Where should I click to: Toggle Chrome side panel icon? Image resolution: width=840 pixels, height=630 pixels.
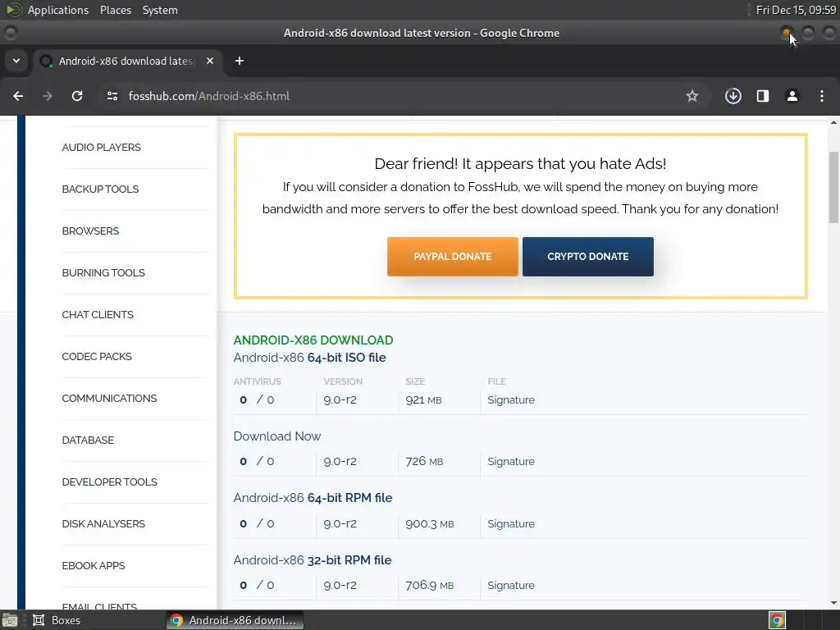(x=763, y=96)
